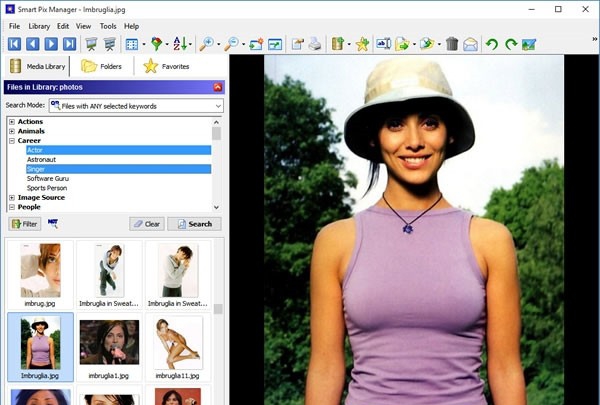Go to the first image
Screen dimensions: 600x405
(14, 44)
